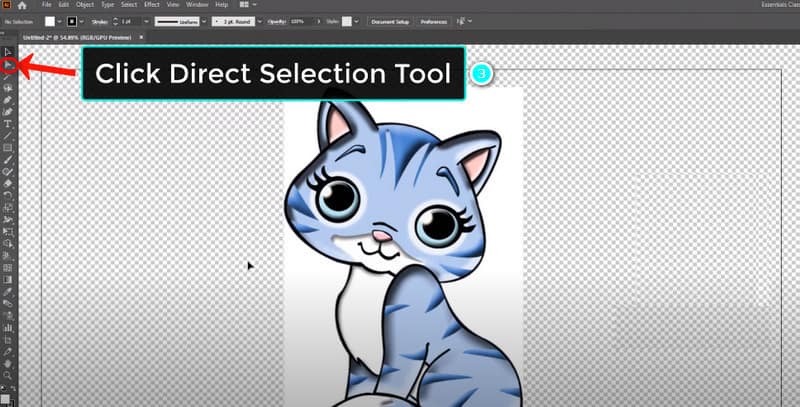Click the Document Setup button
Image resolution: width=800 pixels, height=407 pixels.
coord(390,22)
